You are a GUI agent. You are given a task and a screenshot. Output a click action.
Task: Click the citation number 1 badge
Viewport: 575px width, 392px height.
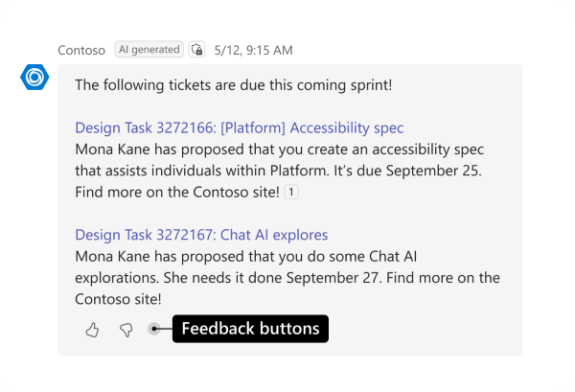click(292, 193)
